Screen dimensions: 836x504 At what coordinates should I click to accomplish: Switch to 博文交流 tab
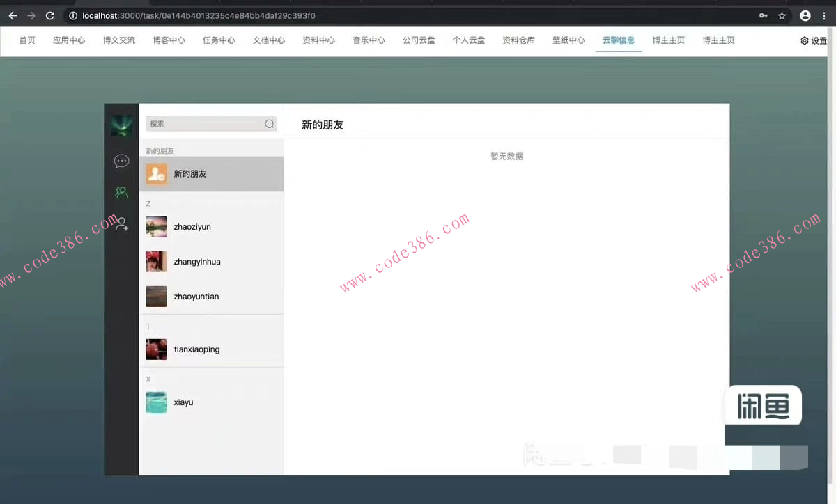(x=119, y=40)
